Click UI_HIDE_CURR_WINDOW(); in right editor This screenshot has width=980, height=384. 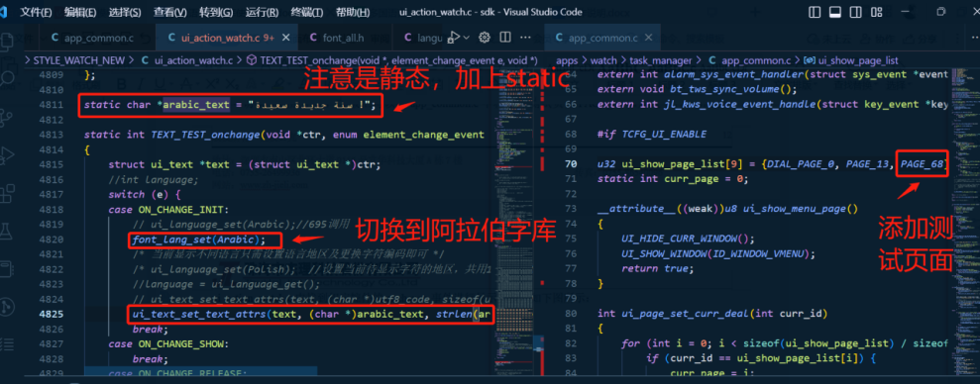coord(688,240)
